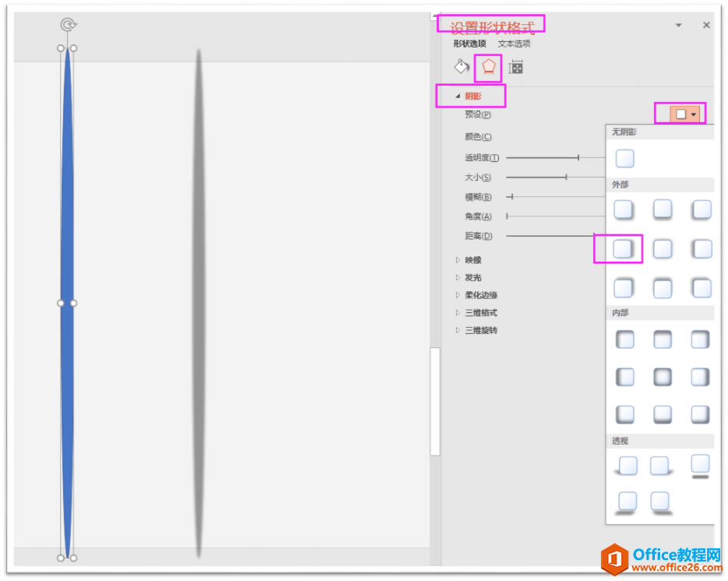This screenshot has width=728, height=581.
Task: Apply outer shadow offset right preset
Action: (624, 248)
